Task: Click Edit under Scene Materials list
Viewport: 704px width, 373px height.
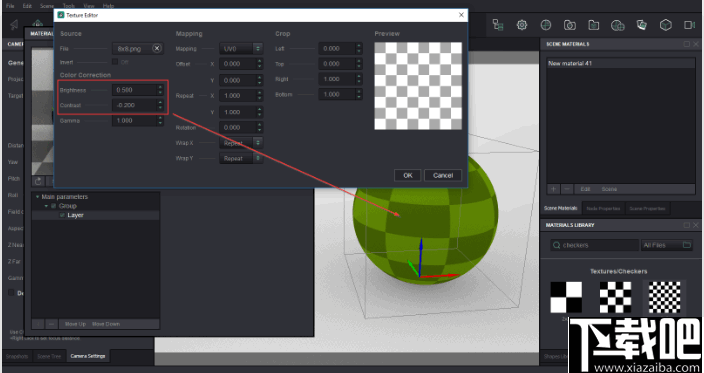Action: pos(585,189)
